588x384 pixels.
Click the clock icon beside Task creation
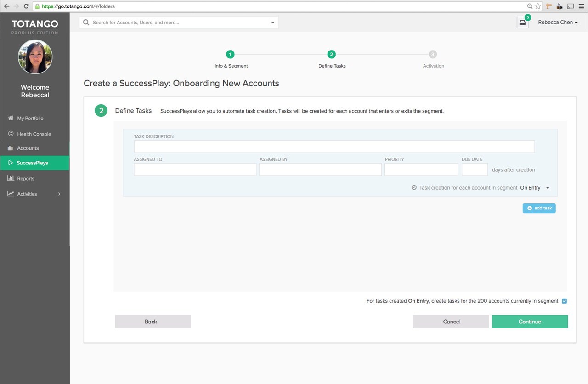tap(414, 188)
